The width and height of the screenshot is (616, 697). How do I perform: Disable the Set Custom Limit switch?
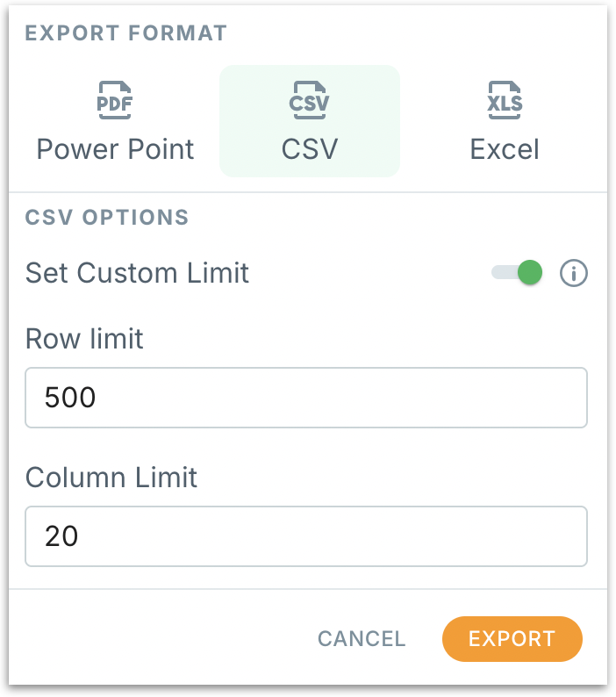point(517,273)
